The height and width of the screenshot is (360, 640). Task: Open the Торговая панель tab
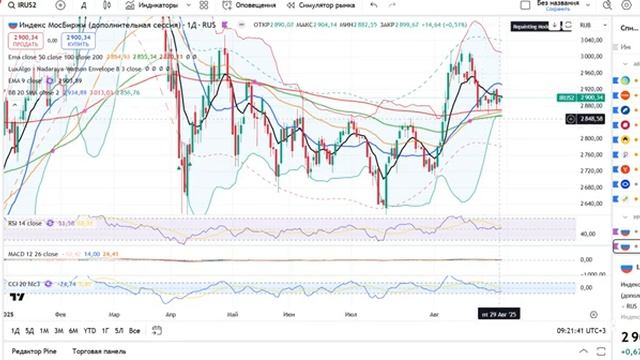(x=99, y=351)
